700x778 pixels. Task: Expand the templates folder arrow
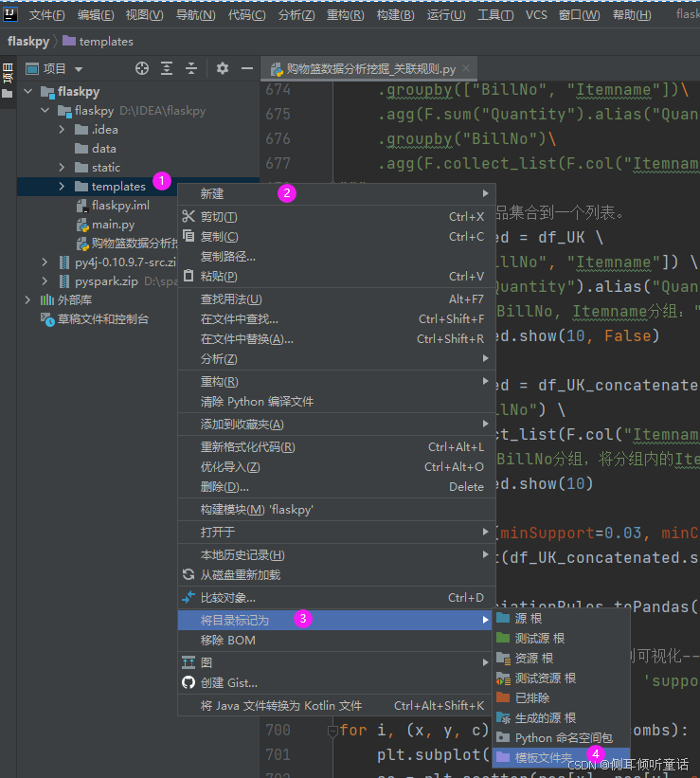coord(62,186)
